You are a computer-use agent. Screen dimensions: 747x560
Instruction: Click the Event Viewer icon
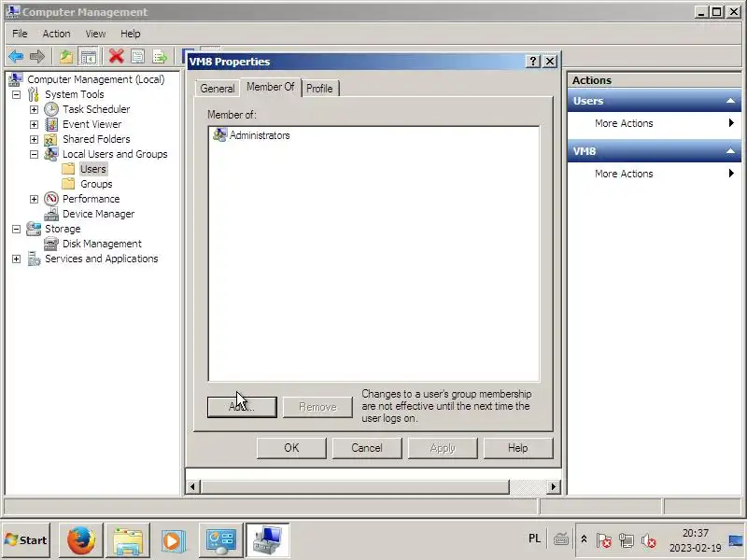51,124
